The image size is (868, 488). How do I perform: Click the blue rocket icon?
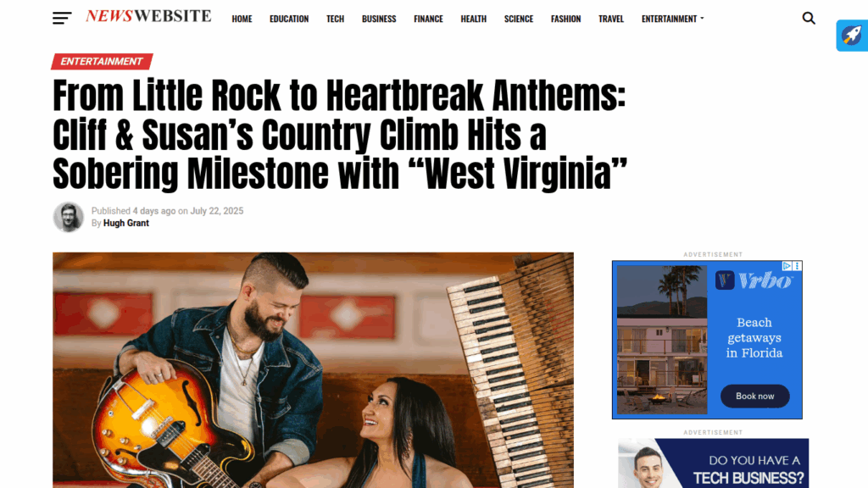(851, 36)
